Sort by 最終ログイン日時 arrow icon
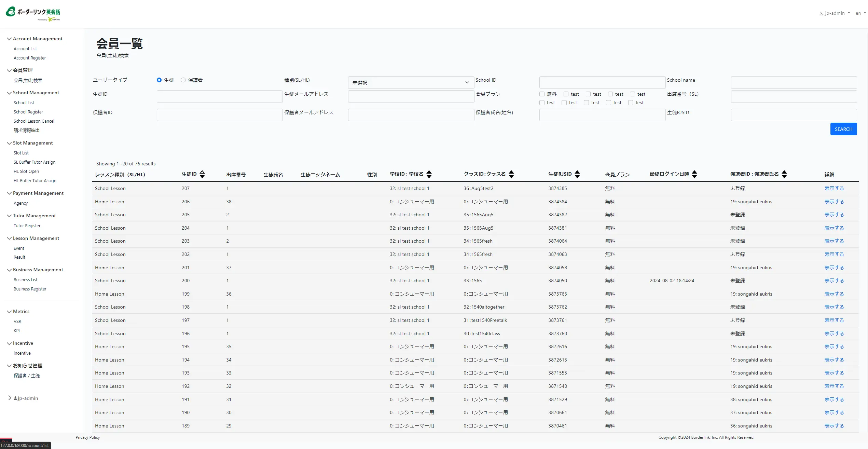This screenshot has height=449, width=868. [694, 174]
